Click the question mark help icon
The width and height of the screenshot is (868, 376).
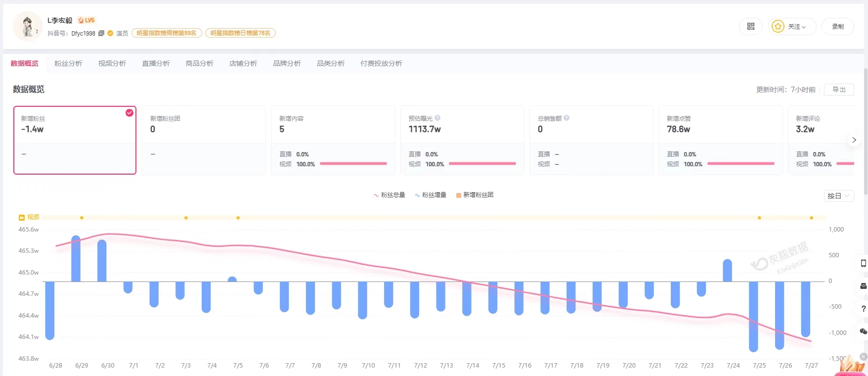(x=864, y=309)
